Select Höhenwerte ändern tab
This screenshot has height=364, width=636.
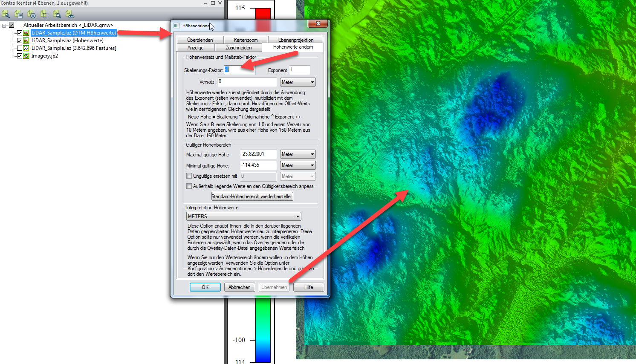293,47
